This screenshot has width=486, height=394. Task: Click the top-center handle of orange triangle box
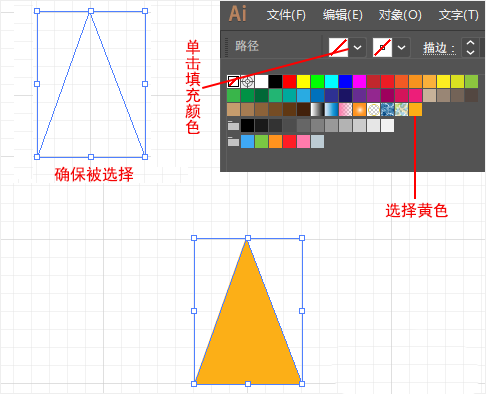tap(248, 238)
